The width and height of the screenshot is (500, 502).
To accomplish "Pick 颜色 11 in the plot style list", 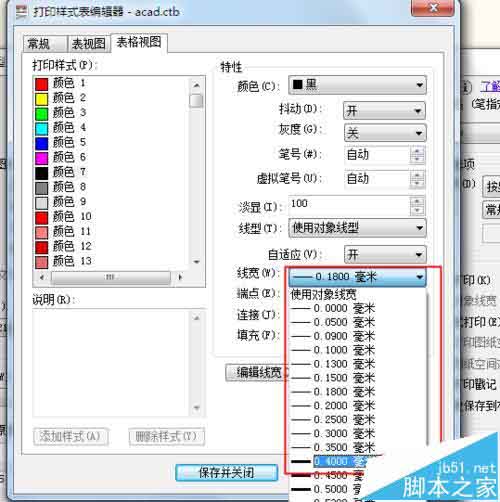I will click(x=63, y=232).
